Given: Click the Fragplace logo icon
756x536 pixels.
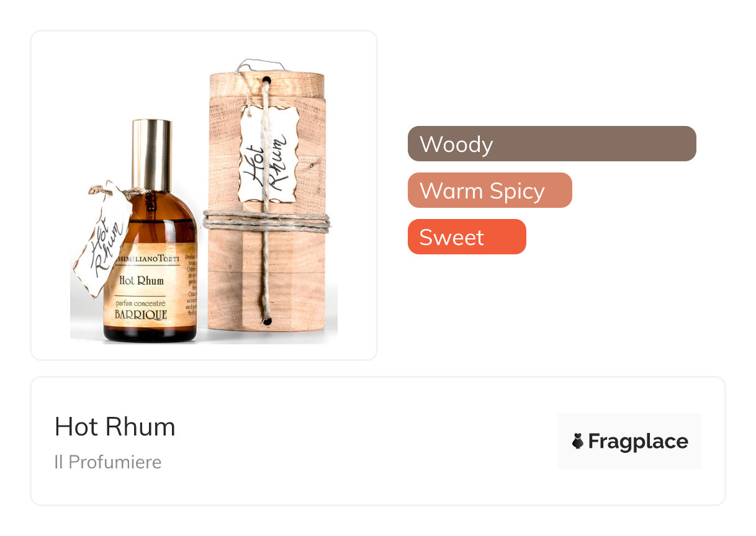Looking at the screenshot, I should tap(578, 441).
